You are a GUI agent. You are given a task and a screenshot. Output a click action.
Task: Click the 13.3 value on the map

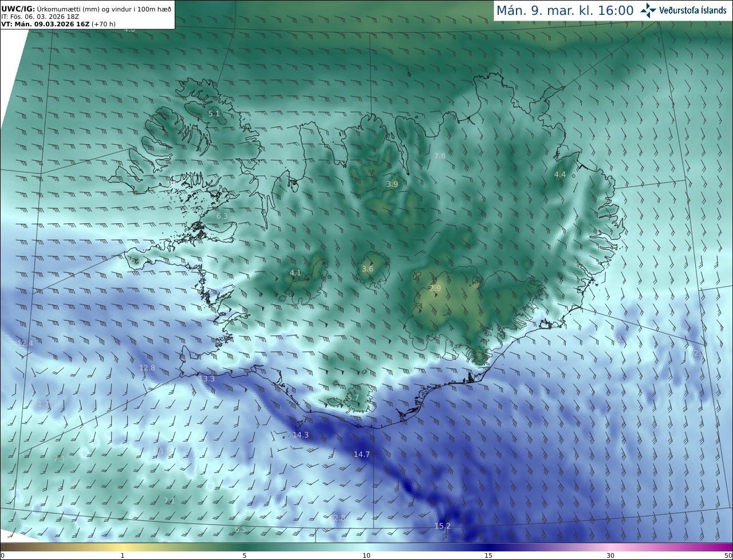coord(207,378)
